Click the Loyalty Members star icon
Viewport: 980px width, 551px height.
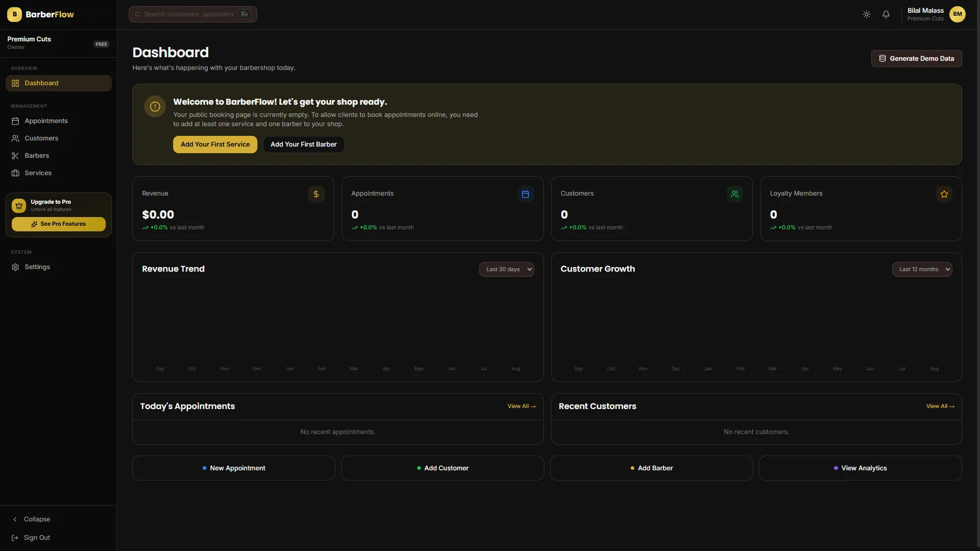(x=944, y=194)
